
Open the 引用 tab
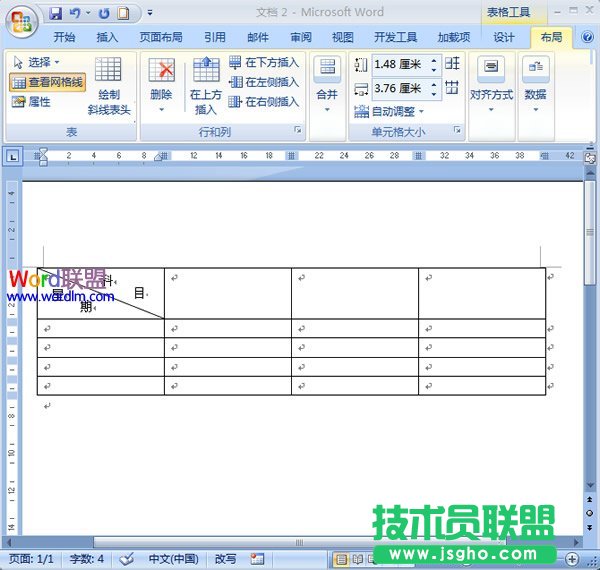click(x=214, y=37)
